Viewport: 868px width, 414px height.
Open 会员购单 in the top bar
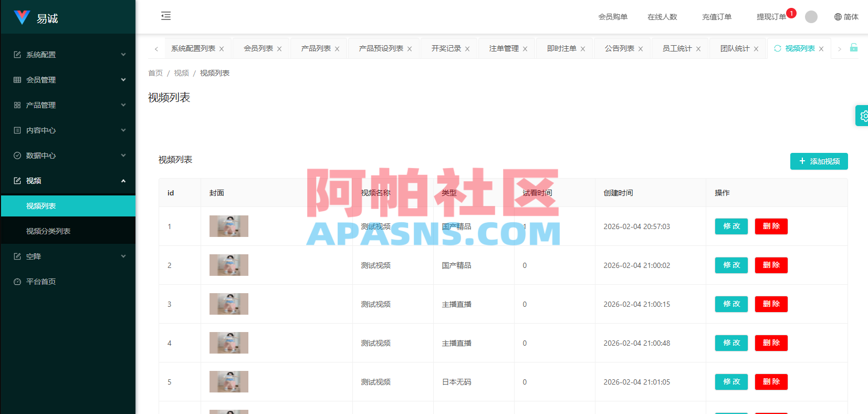pos(613,17)
